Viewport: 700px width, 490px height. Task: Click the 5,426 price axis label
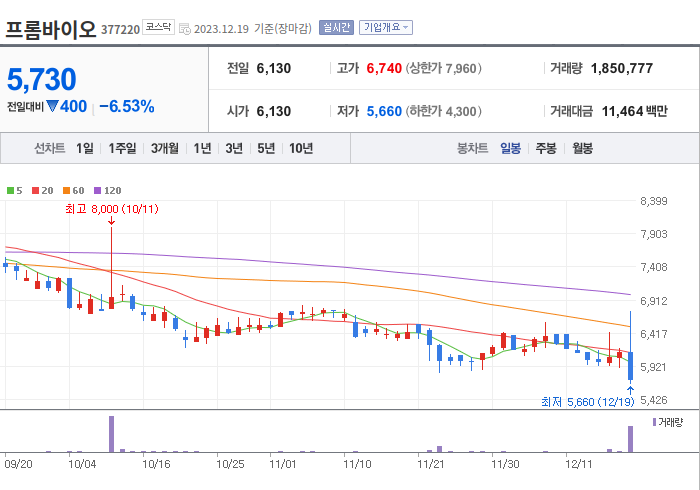[x=654, y=400]
